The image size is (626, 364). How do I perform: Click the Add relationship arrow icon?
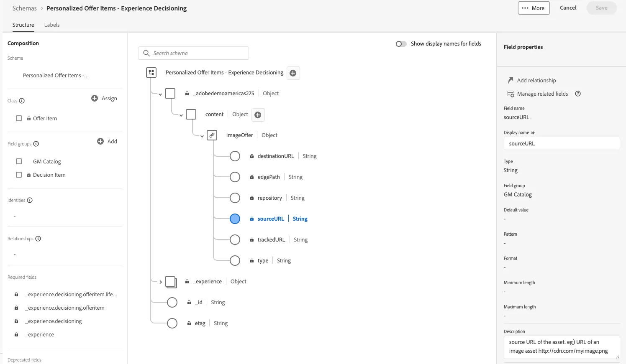[x=511, y=80]
